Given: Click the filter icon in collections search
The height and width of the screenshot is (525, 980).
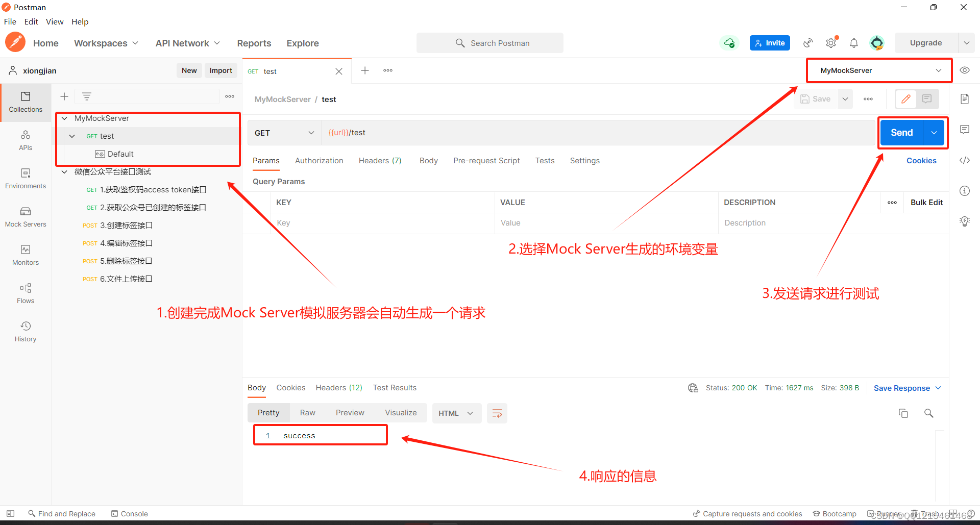Looking at the screenshot, I should coord(87,96).
